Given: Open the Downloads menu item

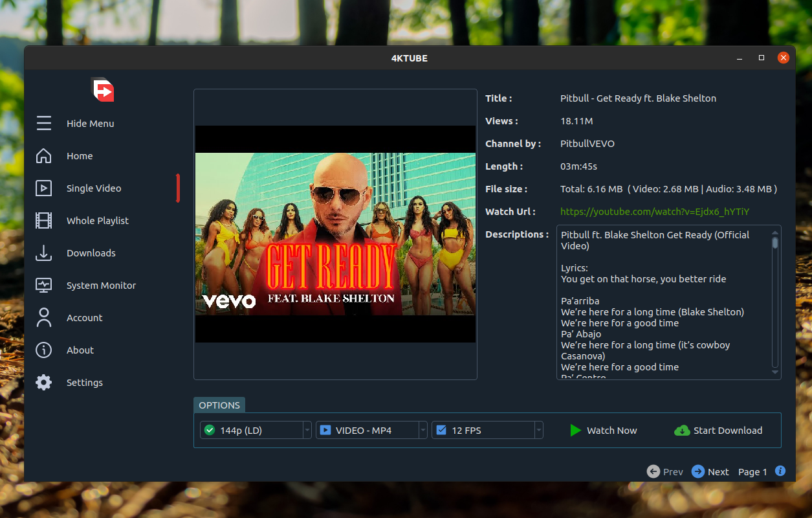Looking at the screenshot, I should pos(91,253).
